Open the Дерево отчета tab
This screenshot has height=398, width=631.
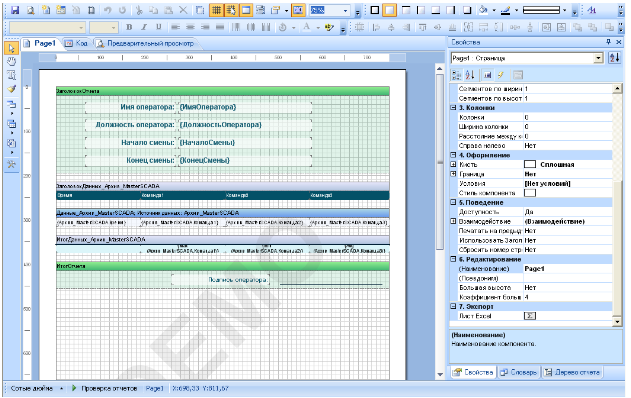click(572, 373)
